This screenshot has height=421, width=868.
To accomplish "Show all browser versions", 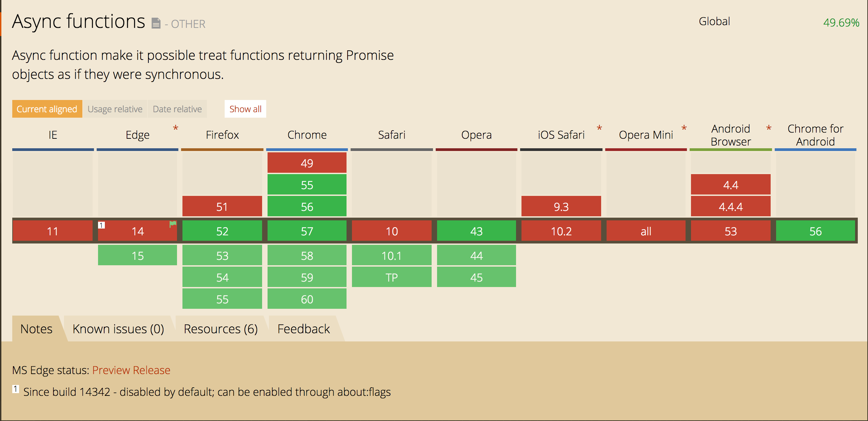I will (x=245, y=109).
